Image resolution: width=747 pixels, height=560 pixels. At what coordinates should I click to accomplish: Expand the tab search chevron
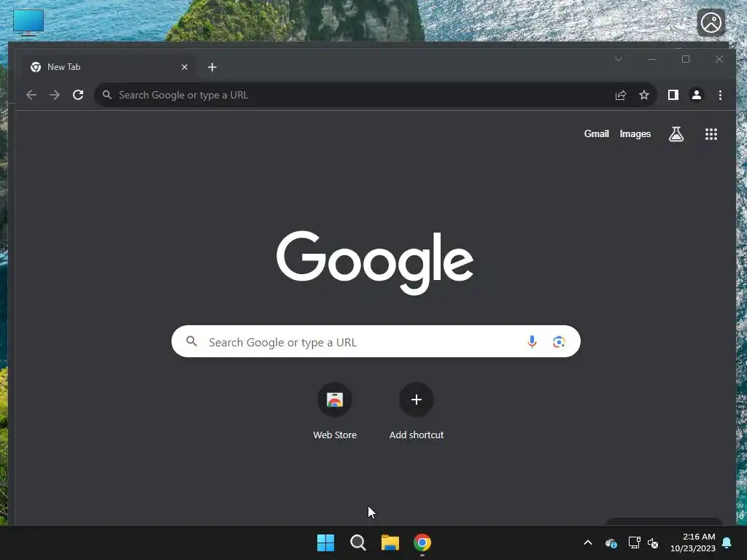(619, 59)
